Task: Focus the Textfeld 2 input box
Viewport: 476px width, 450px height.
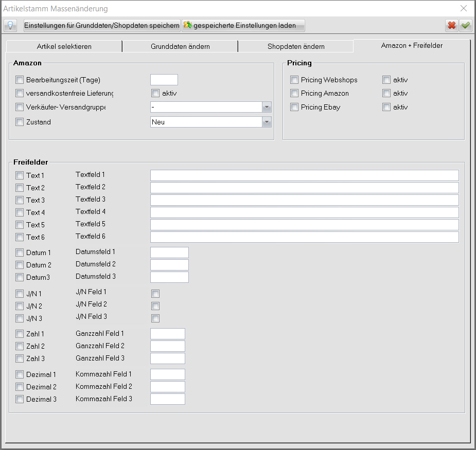Action: [x=305, y=188]
